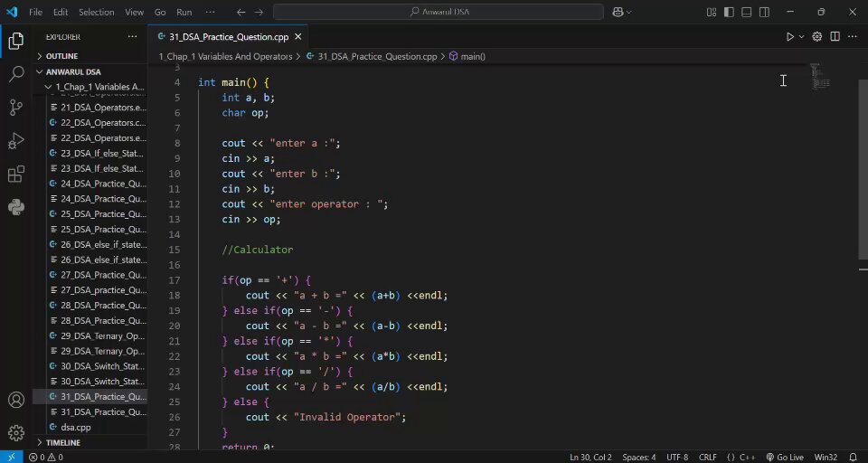Open the View menu
The width and height of the screenshot is (868, 463).
134,12
